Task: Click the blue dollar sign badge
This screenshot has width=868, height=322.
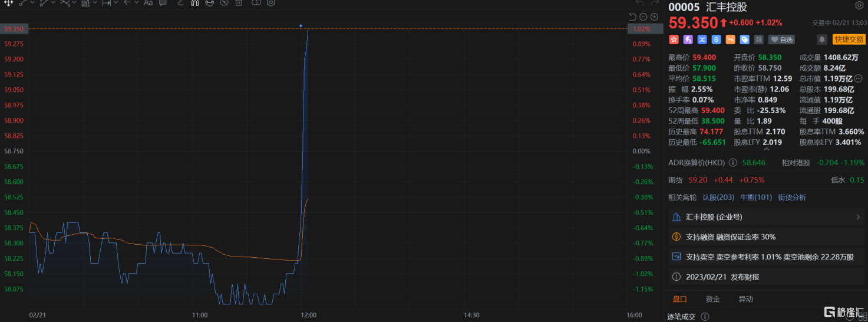Action: click(x=716, y=40)
